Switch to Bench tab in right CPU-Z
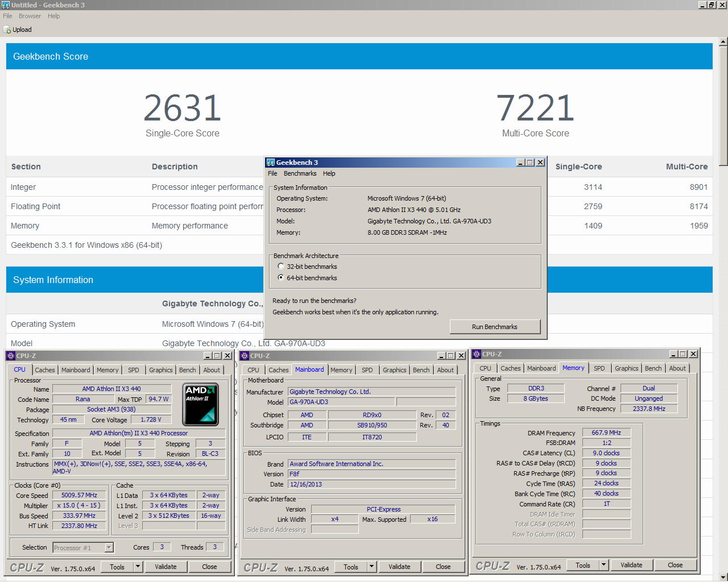The height and width of the screenshot is (582, 728). [653, 368]
